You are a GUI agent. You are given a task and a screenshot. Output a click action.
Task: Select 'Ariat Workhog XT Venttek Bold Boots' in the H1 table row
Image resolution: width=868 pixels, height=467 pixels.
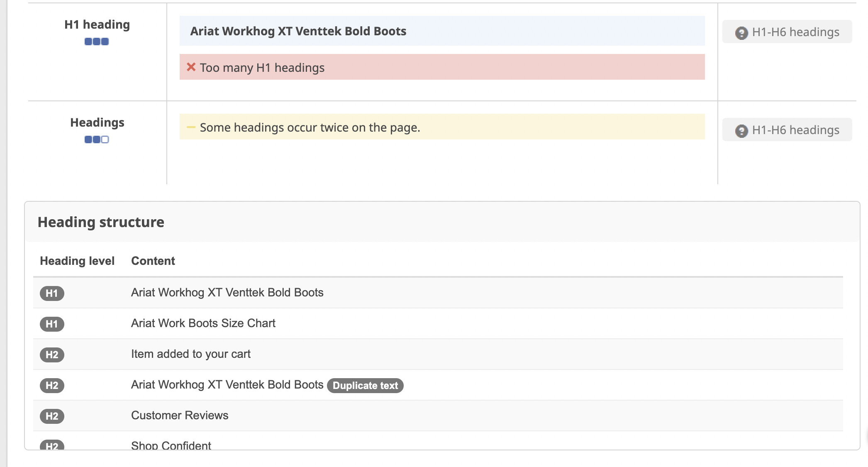pyautogui.click(x=227, y=292)
